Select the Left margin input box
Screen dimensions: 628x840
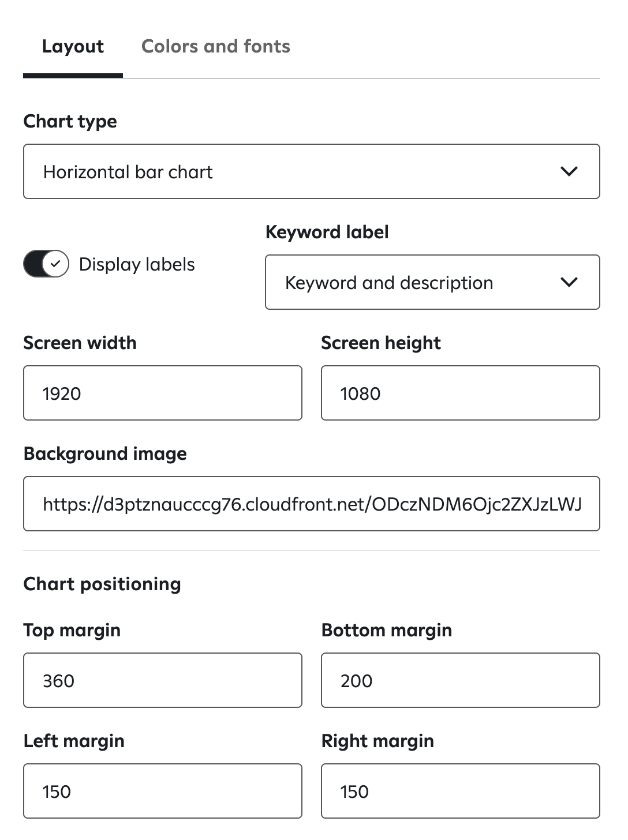point(163,791)
